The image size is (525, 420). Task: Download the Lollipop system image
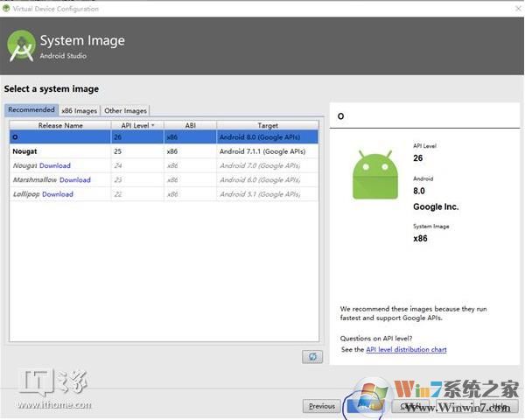[x=58, y=193]
